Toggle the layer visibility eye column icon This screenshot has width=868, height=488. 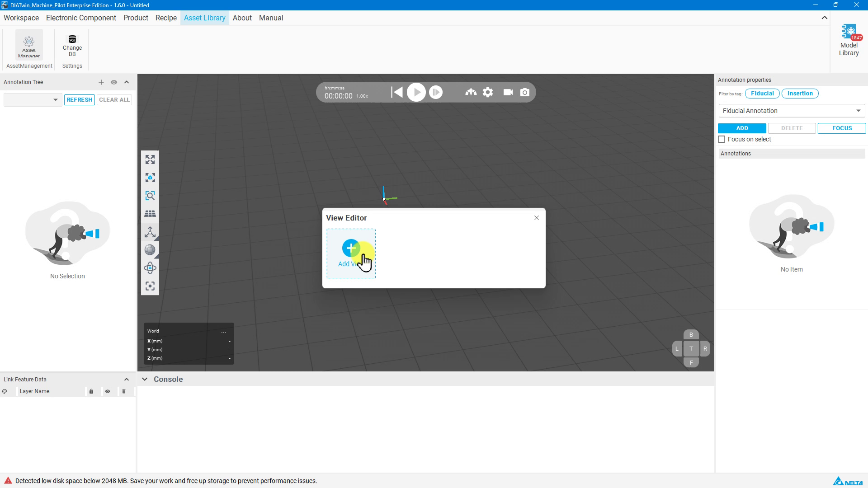click(108, 391)
